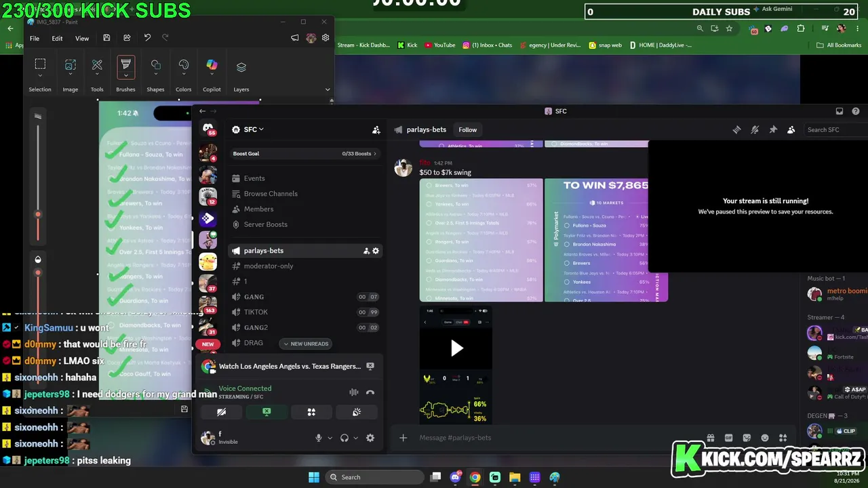
Task: Open Discord headphone output options arrow
Action: pos(355,438)
